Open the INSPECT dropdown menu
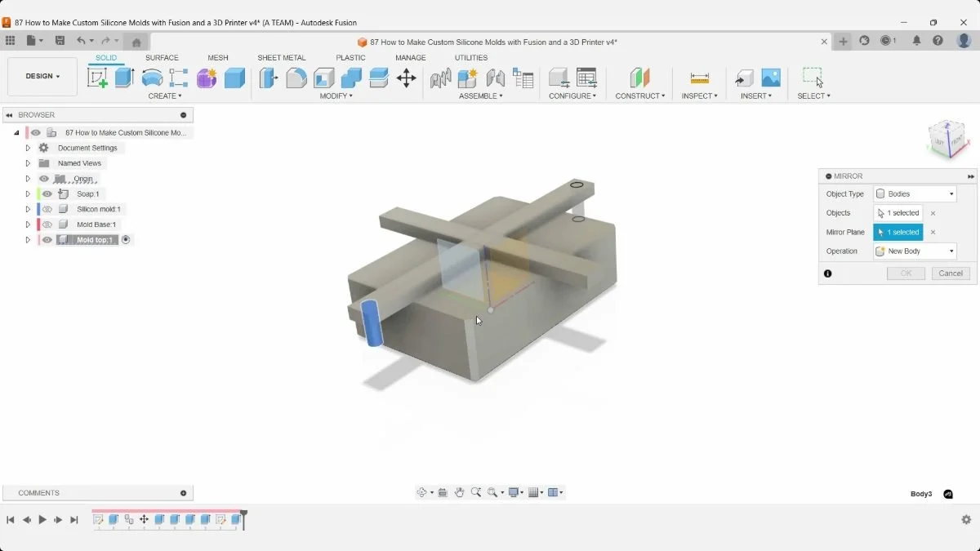The width and height of the screenshot is (980, 551). point(700,96)
